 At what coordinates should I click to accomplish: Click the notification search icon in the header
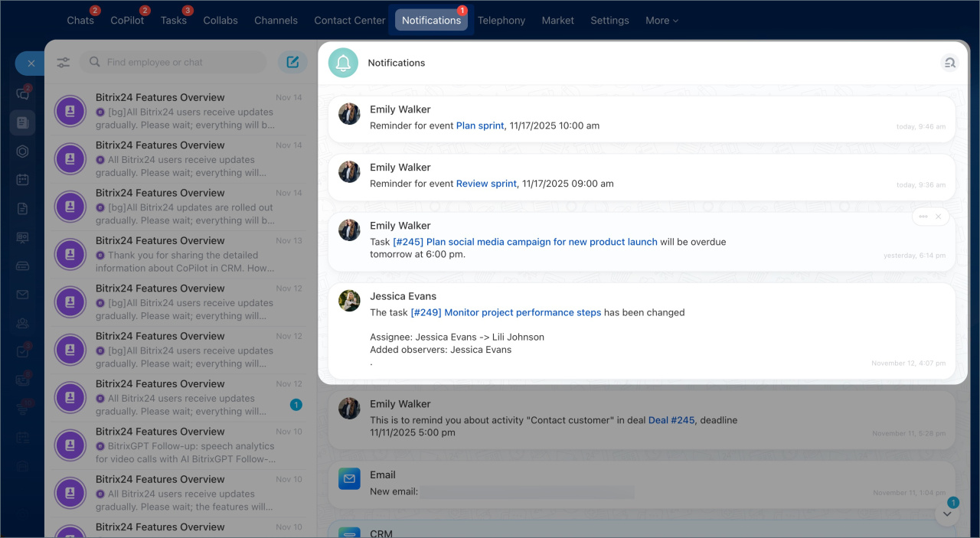click(x=949, y=63)
